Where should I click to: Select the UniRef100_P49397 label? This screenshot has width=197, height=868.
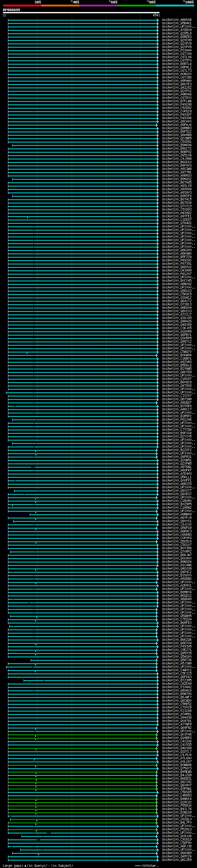tap(177, 115)
